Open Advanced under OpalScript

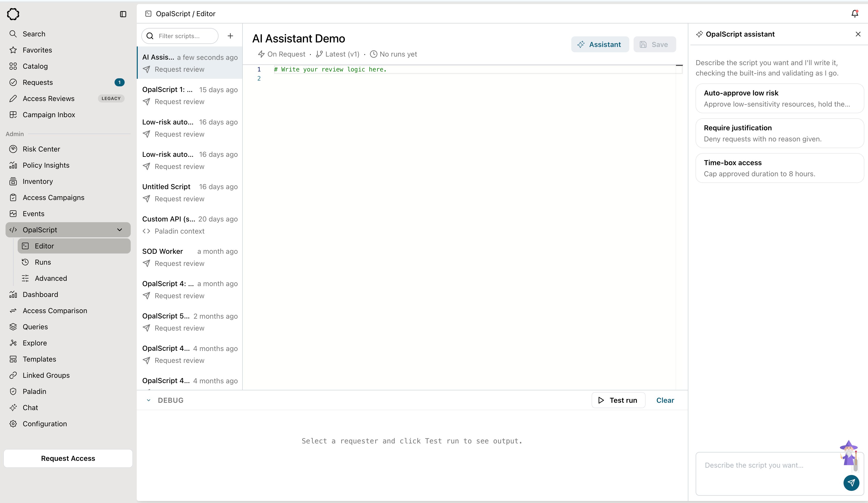point(74,278)
